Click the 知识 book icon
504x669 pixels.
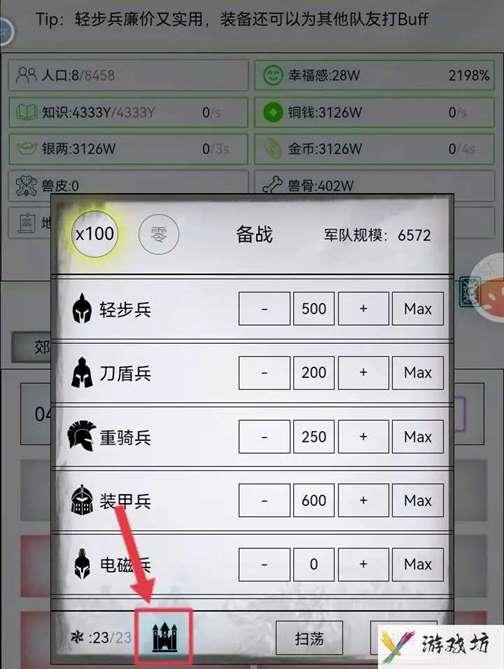[27, 113]
